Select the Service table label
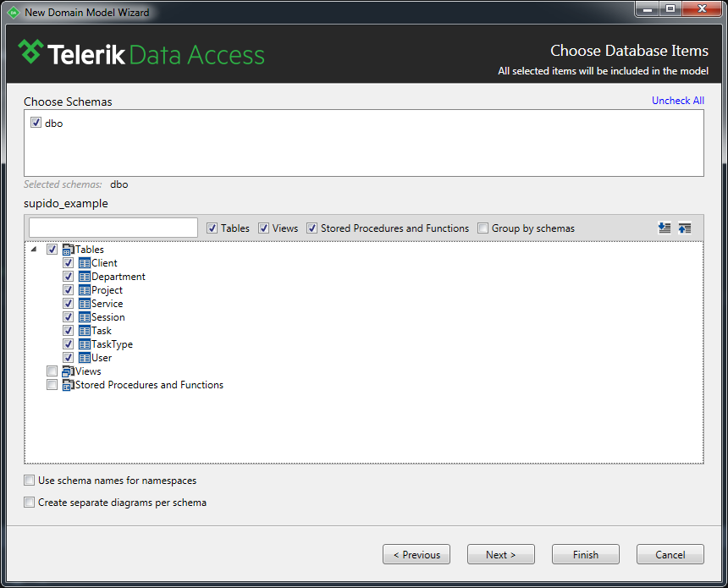The height and width of the screenshot is (588, 728). pyautogui.click(x=108, y=304)
